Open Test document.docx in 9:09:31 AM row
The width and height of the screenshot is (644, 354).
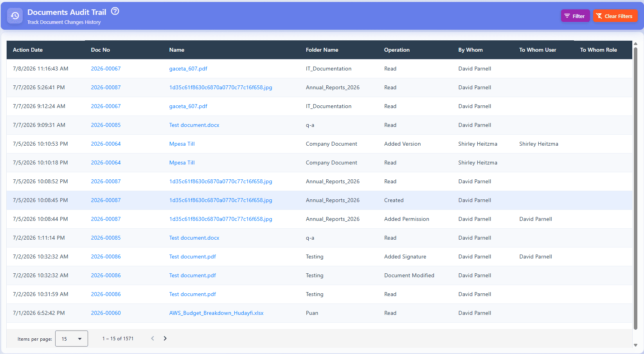tap(194, 125)
